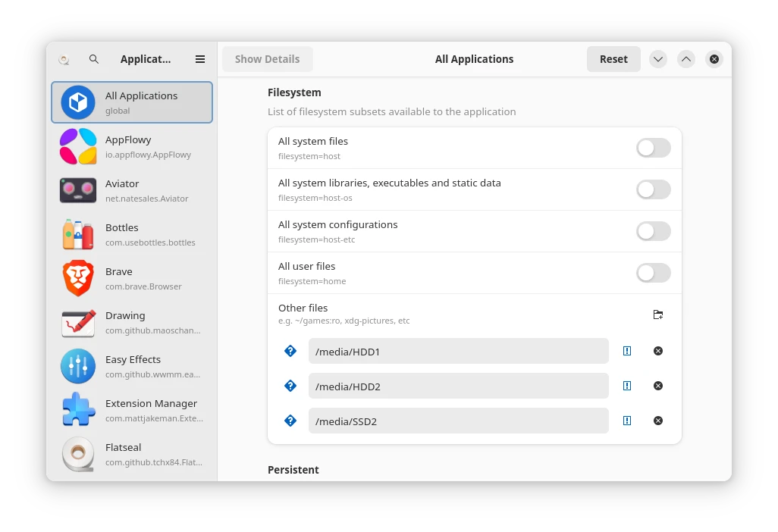Click the up chevron button in header
The height and width of the screenshot is (532, 778).
686,59
